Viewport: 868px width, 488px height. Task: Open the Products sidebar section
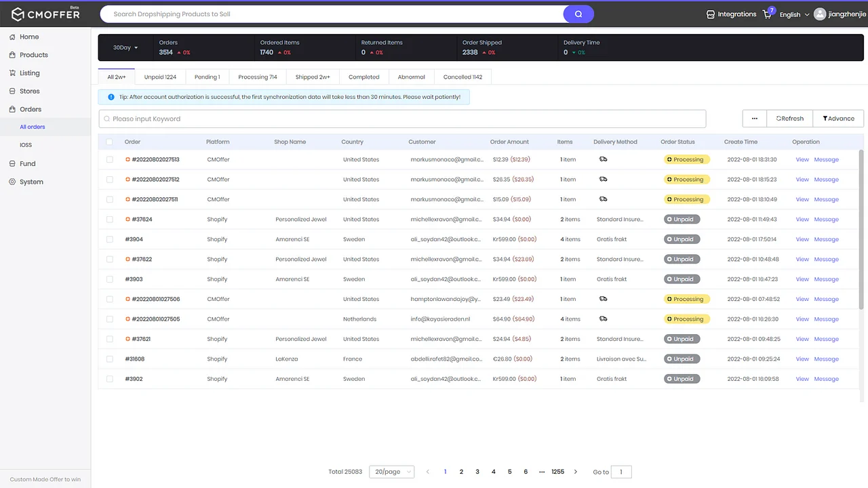click(x=31, y=54)
